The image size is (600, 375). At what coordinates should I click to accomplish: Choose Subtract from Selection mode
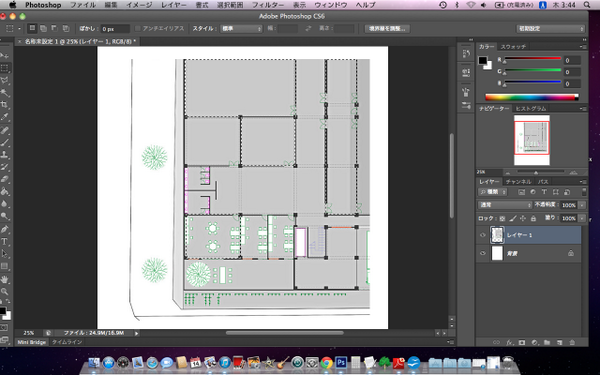pos(54,28)
